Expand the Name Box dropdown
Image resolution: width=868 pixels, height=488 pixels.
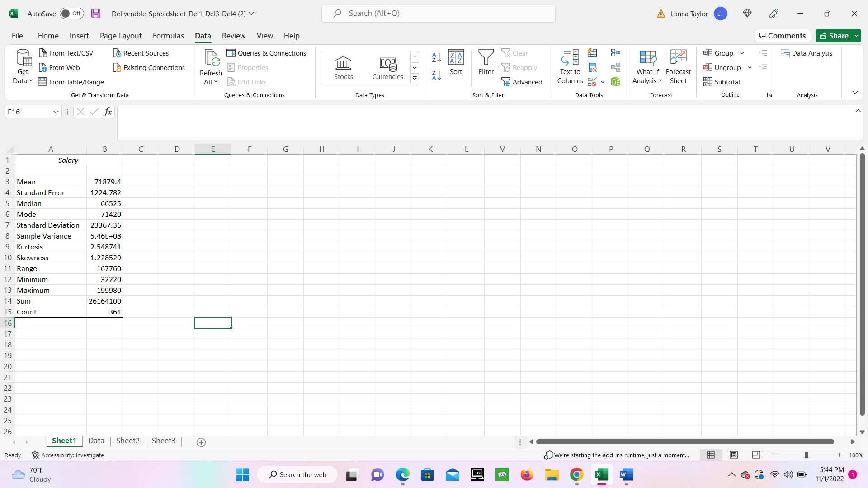click(56, 112)
